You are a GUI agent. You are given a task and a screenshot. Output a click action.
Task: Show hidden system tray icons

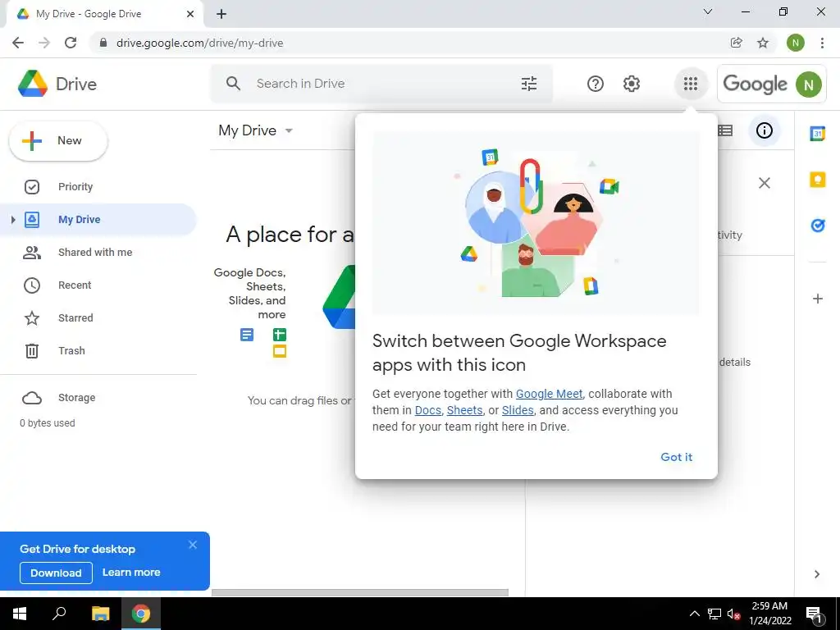pyautogui.click(x=694, y=614)
